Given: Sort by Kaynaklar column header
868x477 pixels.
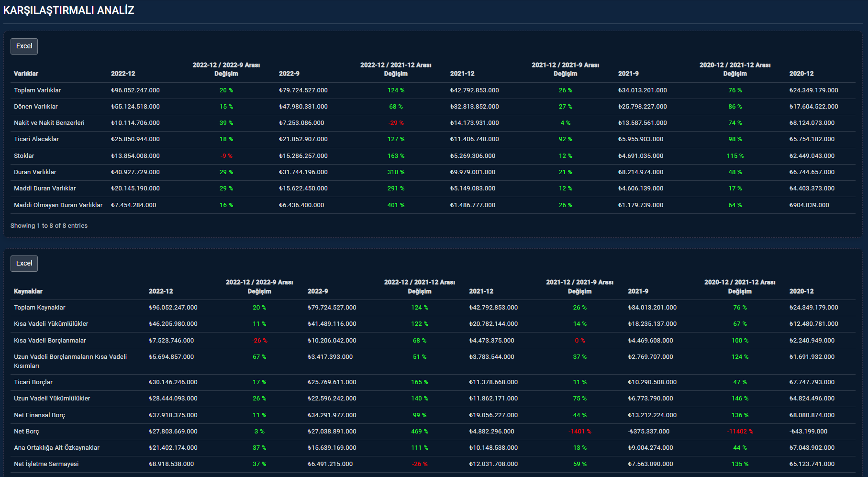Looking at the screenshot, I should 28,291.
